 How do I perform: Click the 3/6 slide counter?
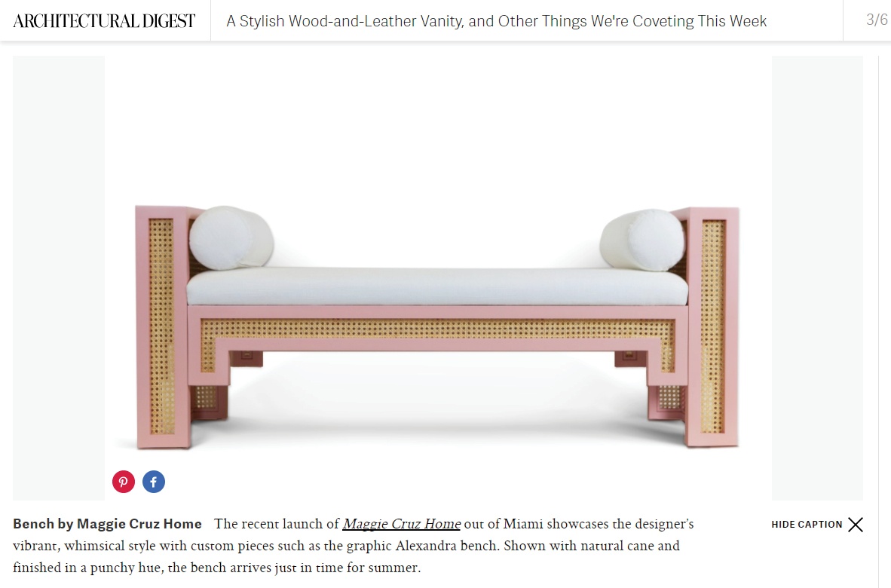[x=876, y=20]
